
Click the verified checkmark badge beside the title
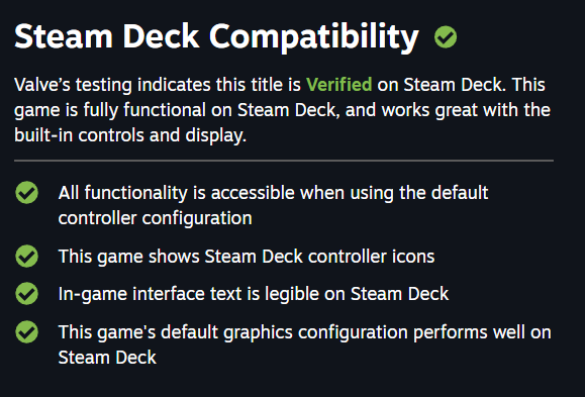(x=445, y=37)
